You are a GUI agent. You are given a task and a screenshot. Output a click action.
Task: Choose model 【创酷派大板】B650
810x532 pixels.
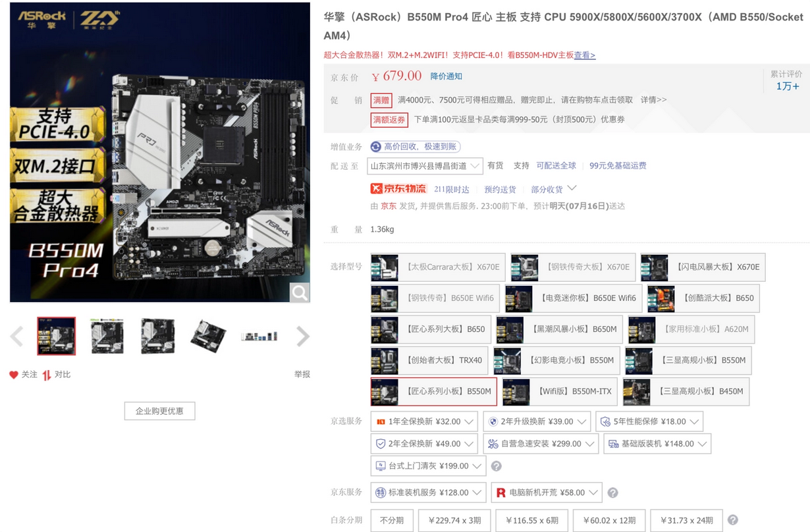click(x=704, y=298)
